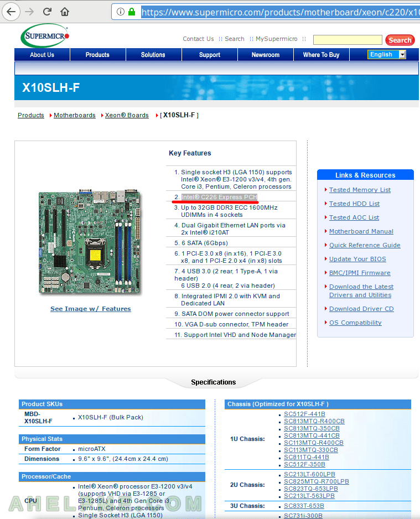Click the 6 SATA (6Gbps) feature text

[x=205, y=243]
